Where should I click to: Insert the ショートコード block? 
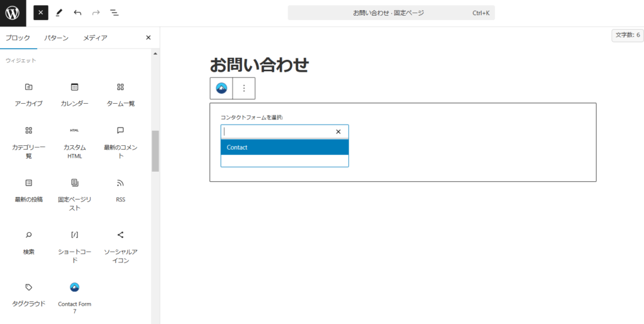tap(74, 247)
